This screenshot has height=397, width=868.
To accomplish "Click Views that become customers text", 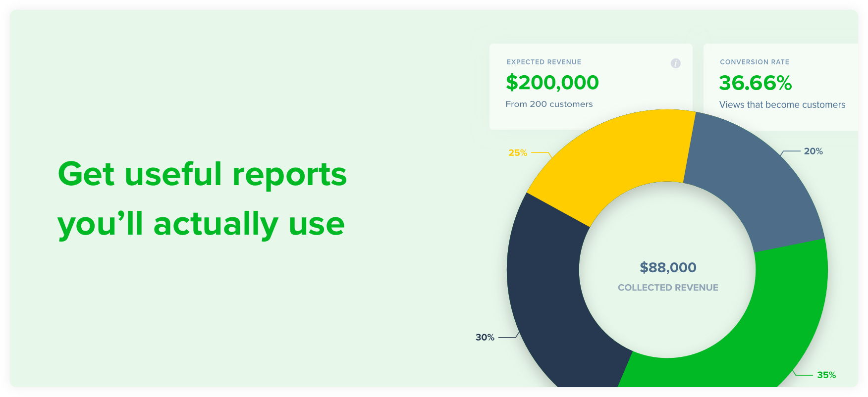I will coord(782,105).
